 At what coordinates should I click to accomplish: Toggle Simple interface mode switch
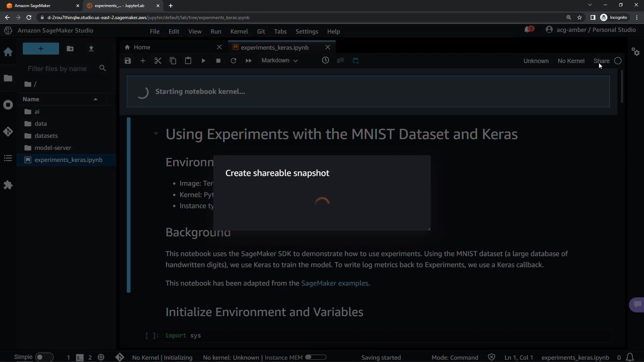pos(44,357)
